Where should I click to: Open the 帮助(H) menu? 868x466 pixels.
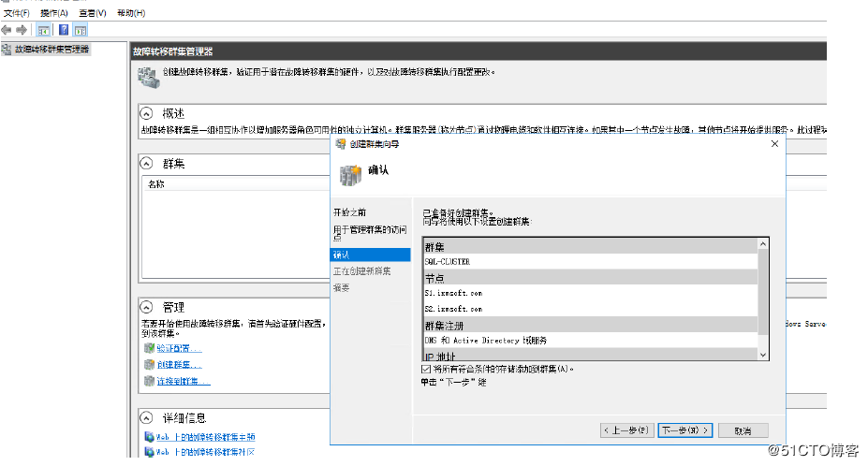coord(131,13)
